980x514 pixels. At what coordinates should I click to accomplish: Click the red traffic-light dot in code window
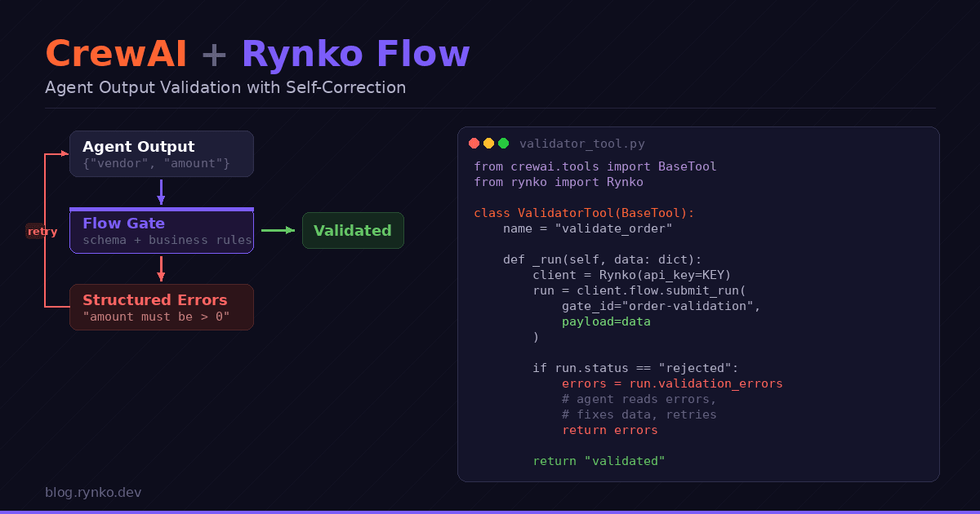(x=474, y=143)
